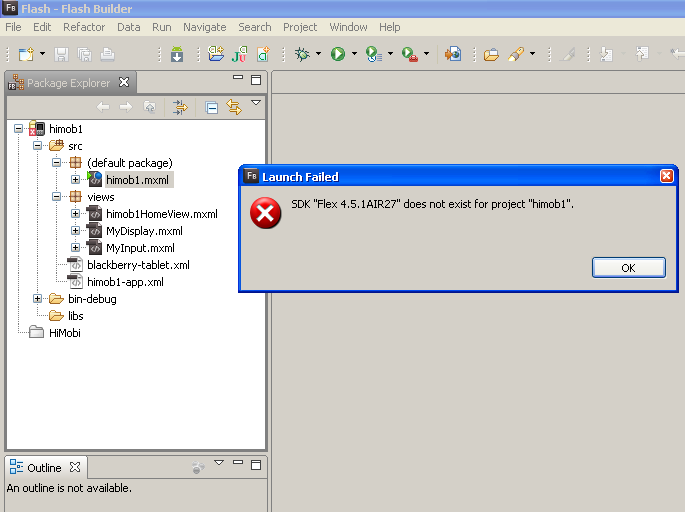685x523 pixels.
Task: Click the New file toolbar icon
Action: pos(26,55)
